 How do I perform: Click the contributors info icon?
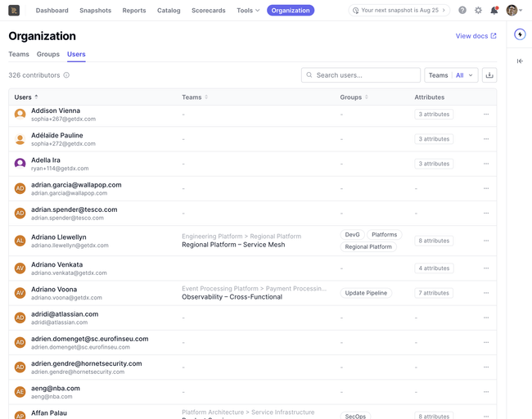click(66, 75)
